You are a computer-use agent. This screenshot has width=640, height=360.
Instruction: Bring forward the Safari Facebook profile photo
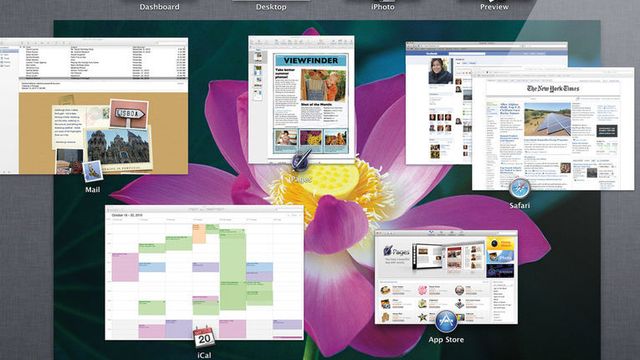tap(440, 71)
